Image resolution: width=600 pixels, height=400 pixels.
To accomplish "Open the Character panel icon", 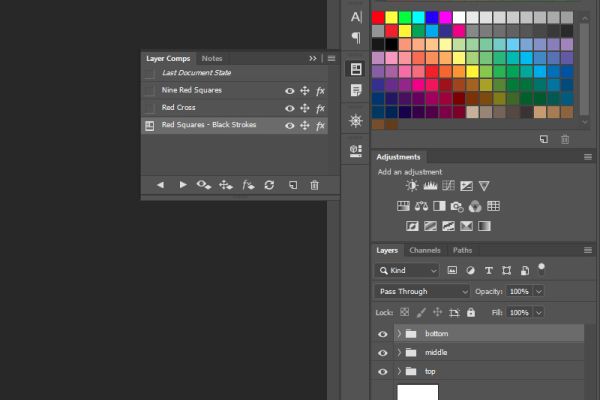I will [356, 17].
